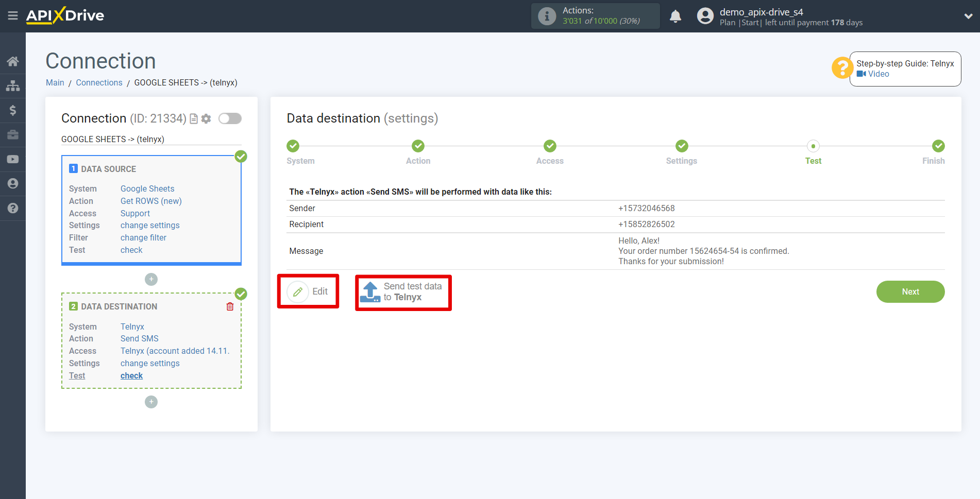The image size is (980, 499).
Task: Add step below Data Destination
Action: click(151, 402)
